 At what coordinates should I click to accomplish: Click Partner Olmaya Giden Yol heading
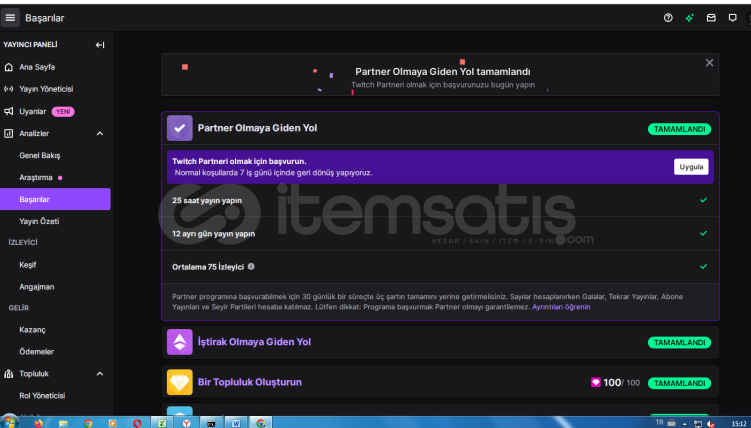coord(257,128)
